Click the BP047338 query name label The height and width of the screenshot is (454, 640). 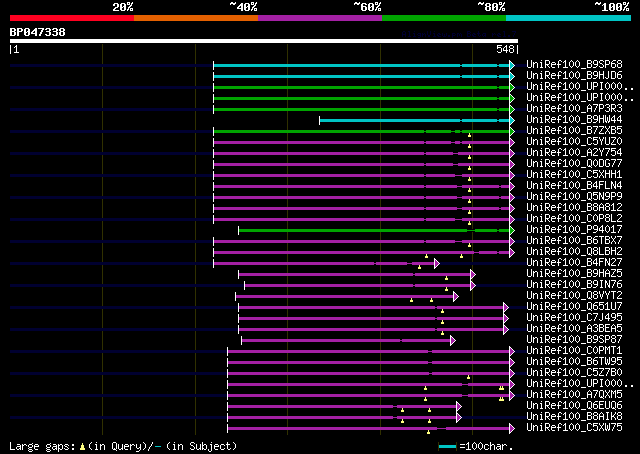[x=38, y=32]
